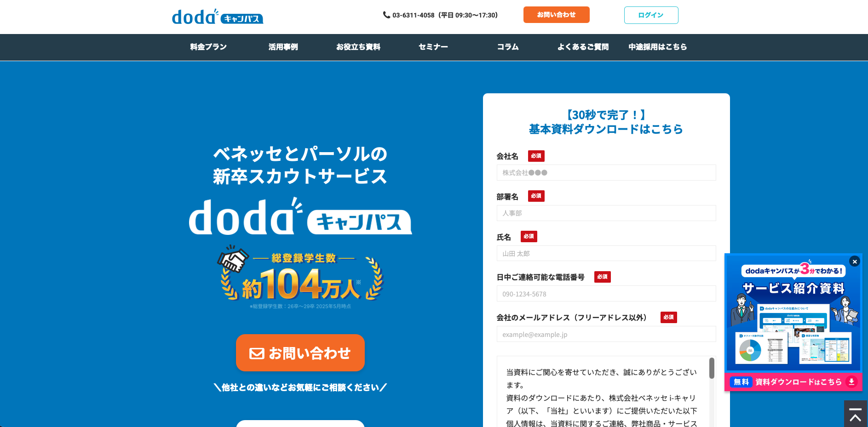Click the download icon on the popup banner

coord(851,382)
